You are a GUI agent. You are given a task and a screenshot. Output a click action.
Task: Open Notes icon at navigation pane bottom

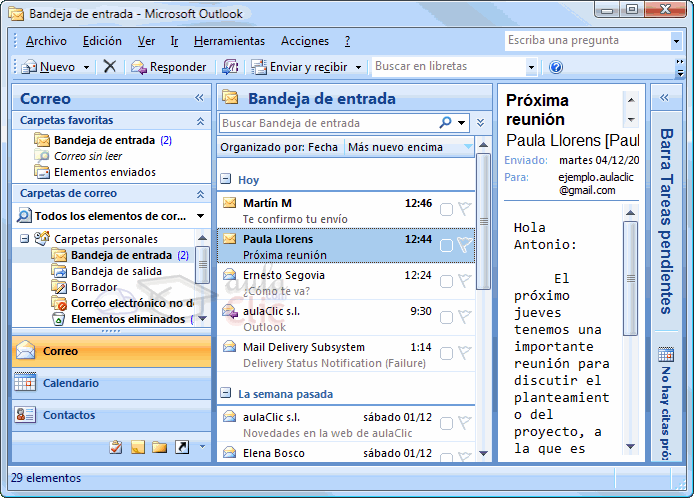click(x=138, y=447)
